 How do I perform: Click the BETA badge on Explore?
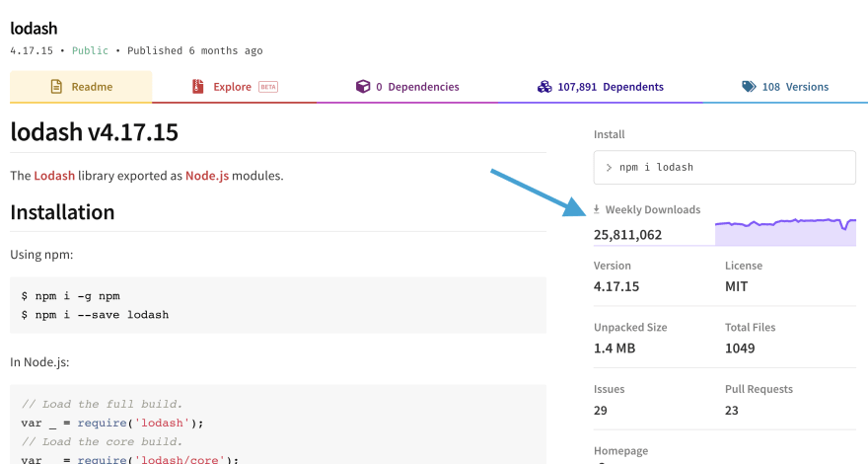pyautogui.click(x=268, y=87)
